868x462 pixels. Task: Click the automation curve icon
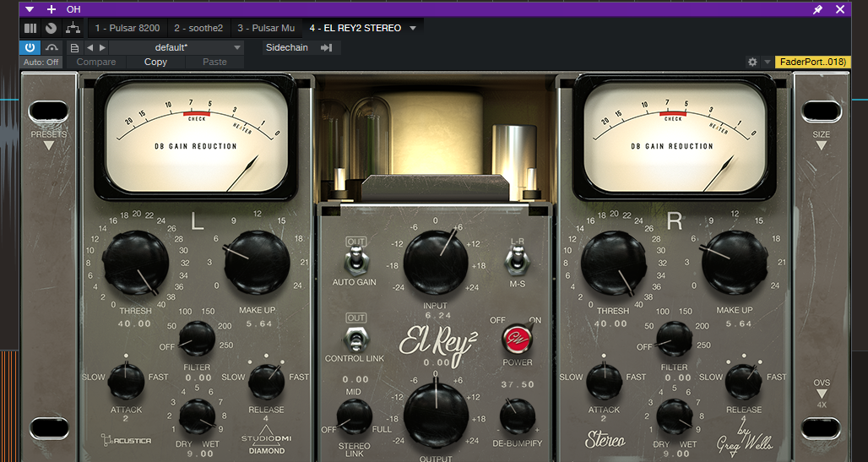pyautogui.click(x=52, y=47)
